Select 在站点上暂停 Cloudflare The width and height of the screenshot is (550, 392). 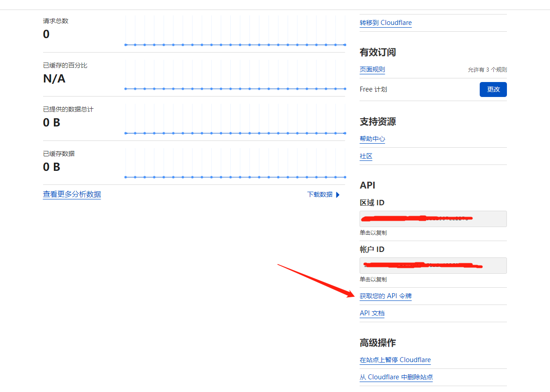click(x=395, y=360)
